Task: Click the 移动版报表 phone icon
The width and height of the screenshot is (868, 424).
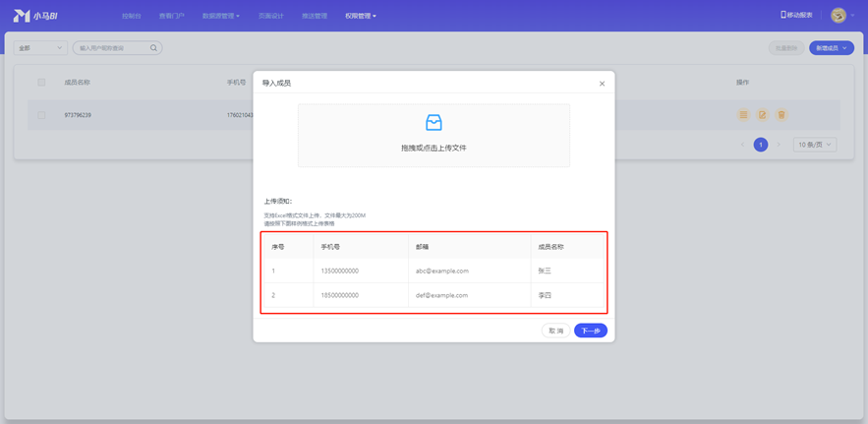Action: point(783,16)
